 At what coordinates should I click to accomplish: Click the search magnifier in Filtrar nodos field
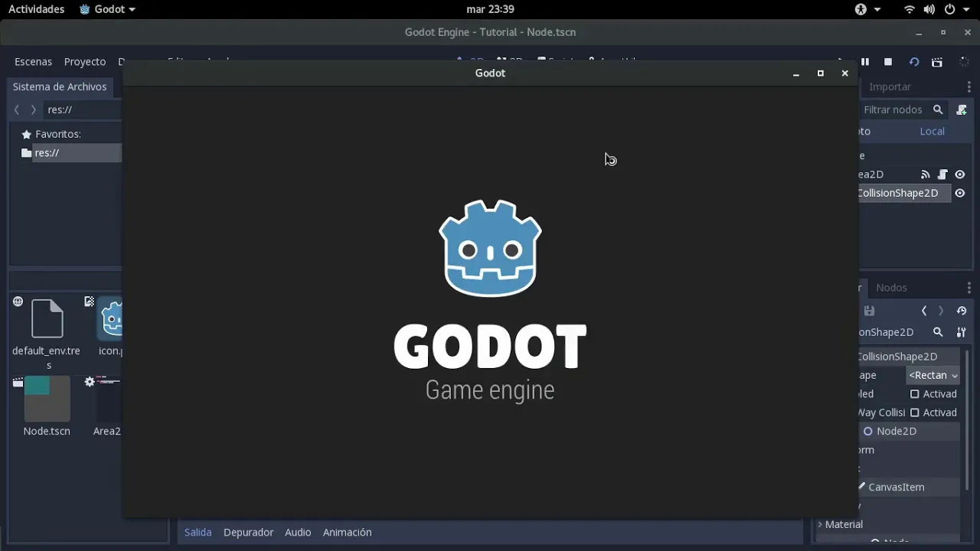(938, 110)
